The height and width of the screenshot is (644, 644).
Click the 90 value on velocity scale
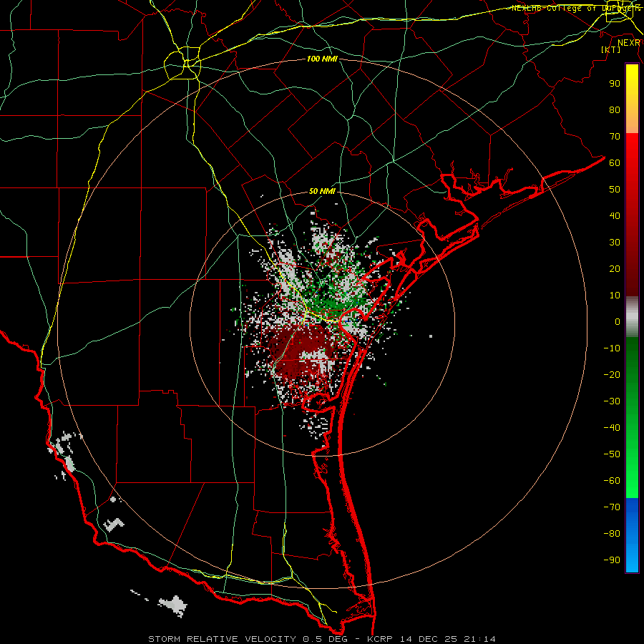(x=615, y=84)
